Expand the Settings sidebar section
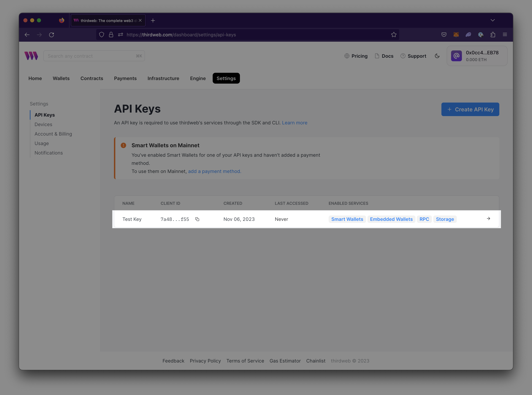532x395 pixels. (39, 103)
